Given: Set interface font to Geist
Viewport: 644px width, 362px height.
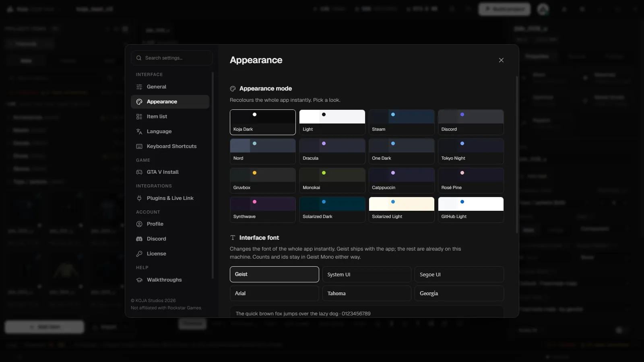Looking at the screenshot, I should click(x=275, y=274).
